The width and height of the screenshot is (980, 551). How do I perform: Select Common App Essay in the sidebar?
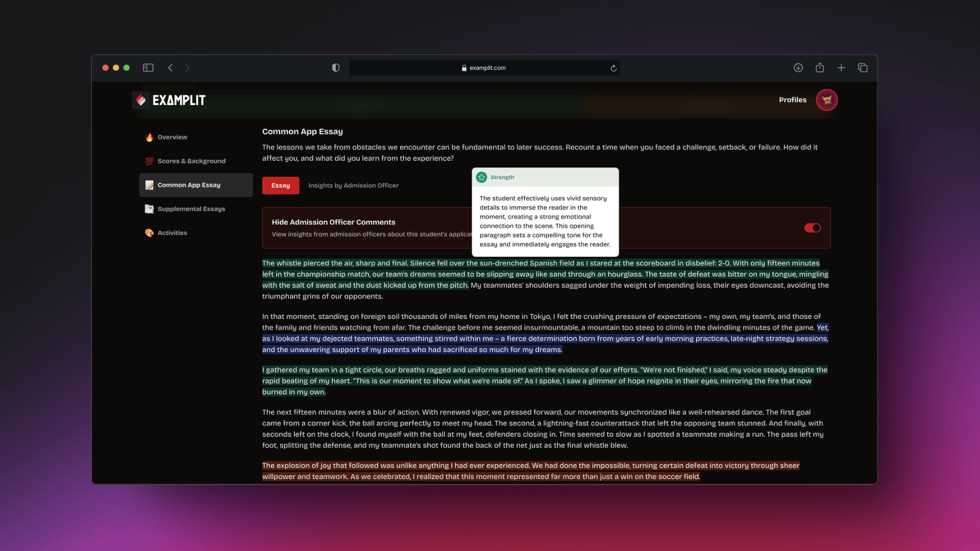(x=189, y=185)
